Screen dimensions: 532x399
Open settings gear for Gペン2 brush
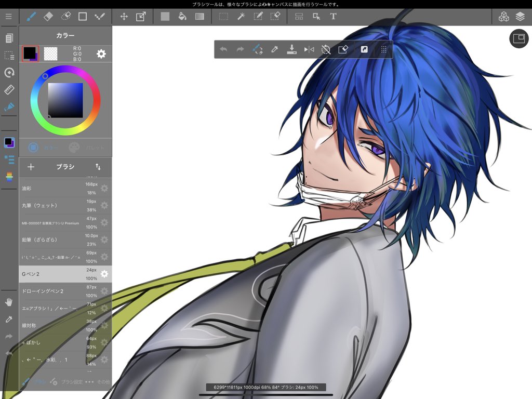[x=104, y=274]
